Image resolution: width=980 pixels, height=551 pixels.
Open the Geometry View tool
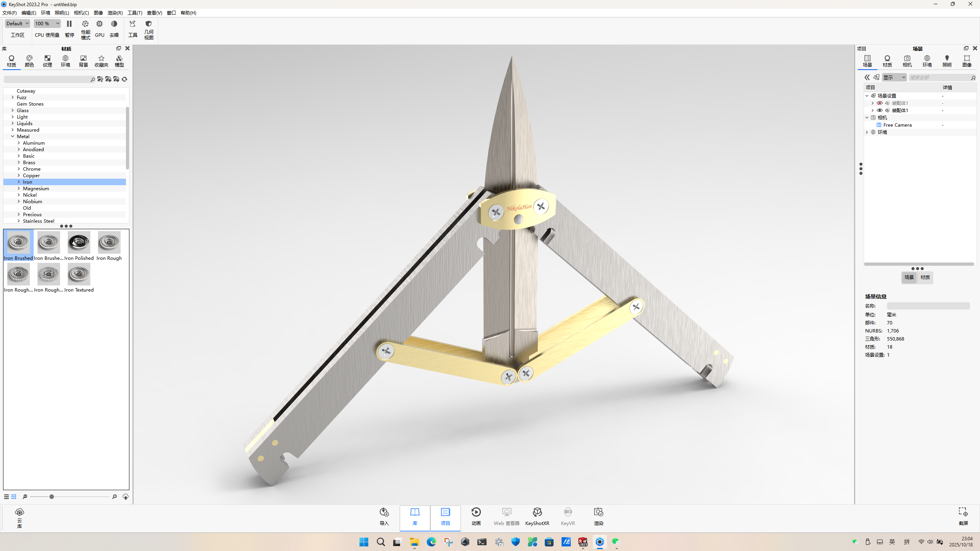tap(149, 24)
